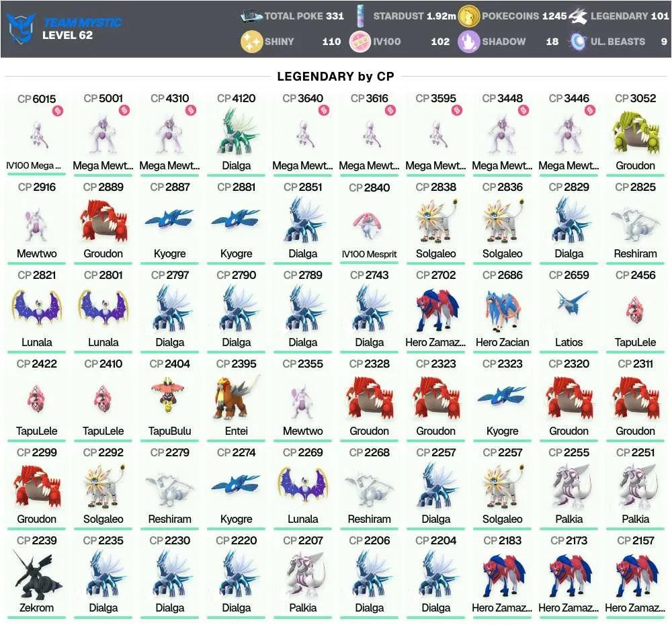Image resolution: width=672 pixels, height=625 pixels.
Task: Select the shiny Groudon sprite with CP 3052
Action: [635, 133]
